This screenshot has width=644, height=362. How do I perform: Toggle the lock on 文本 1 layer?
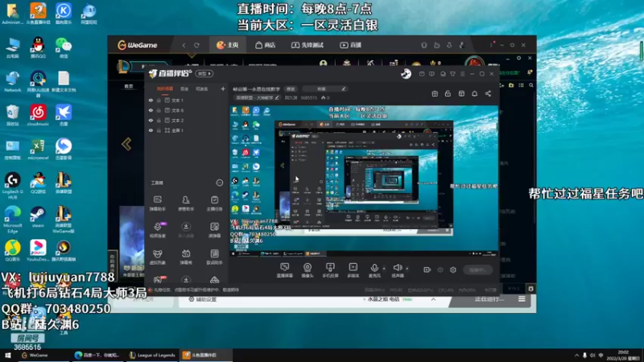tap(159, 100)
